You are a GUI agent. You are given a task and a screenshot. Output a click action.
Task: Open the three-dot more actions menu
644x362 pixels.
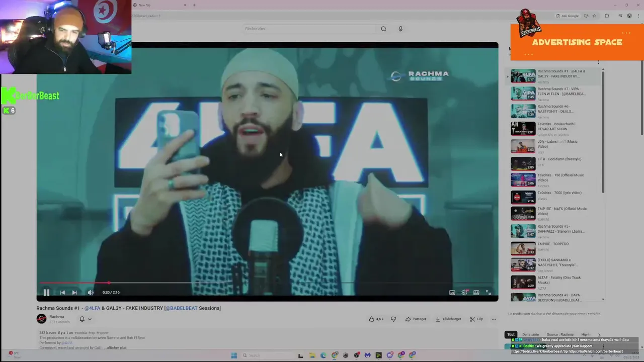click(x=494, y=319)
